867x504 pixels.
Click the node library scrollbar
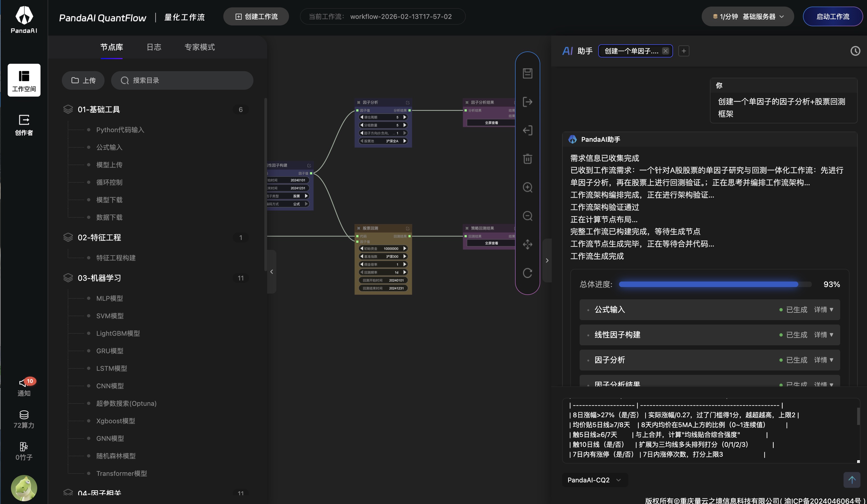click(x=265, y=184)
